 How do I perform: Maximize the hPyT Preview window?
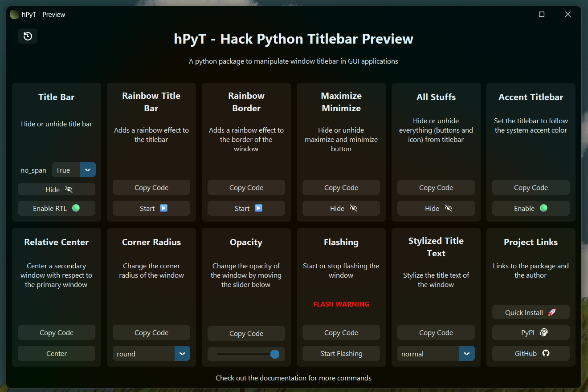click(542, 14)
